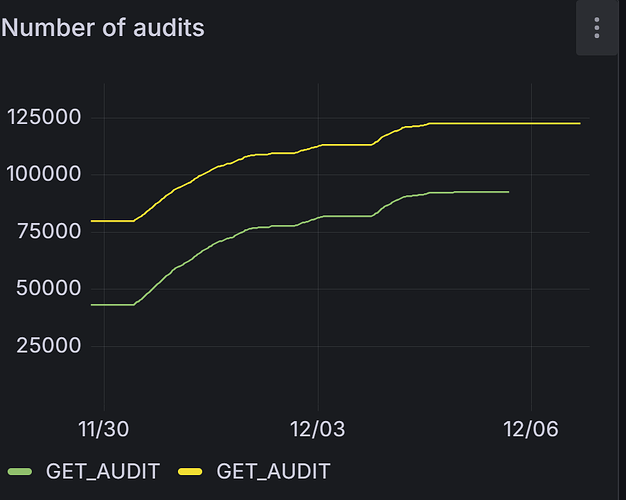Click the Number of audits panel title

(x=103, y=28)
